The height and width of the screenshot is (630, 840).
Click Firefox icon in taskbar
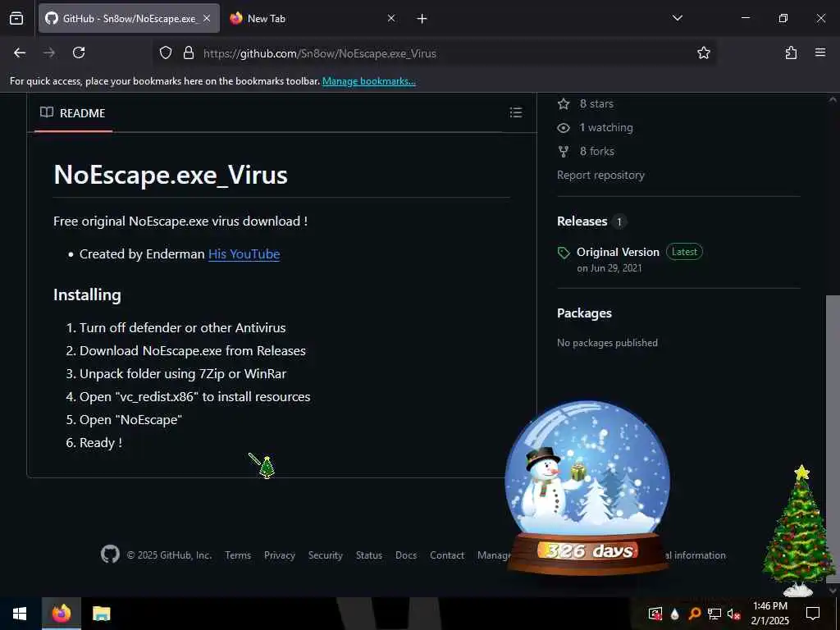coord(62,614)
